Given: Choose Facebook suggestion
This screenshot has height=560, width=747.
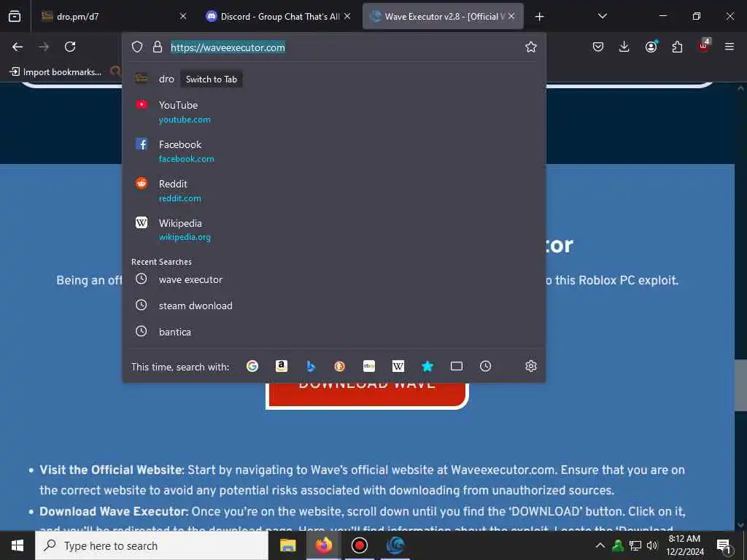Looking at the screenshot, I should click(x=333, y=151).
